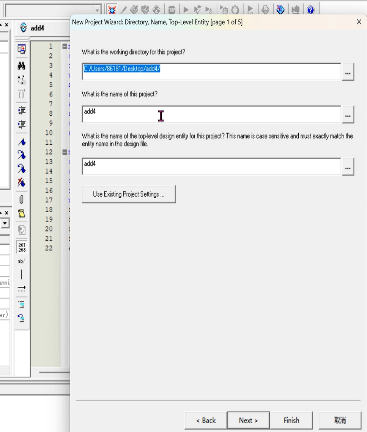Click the Finish button in wizard
This screenshot has width=367, height=432.
point(291,420)
